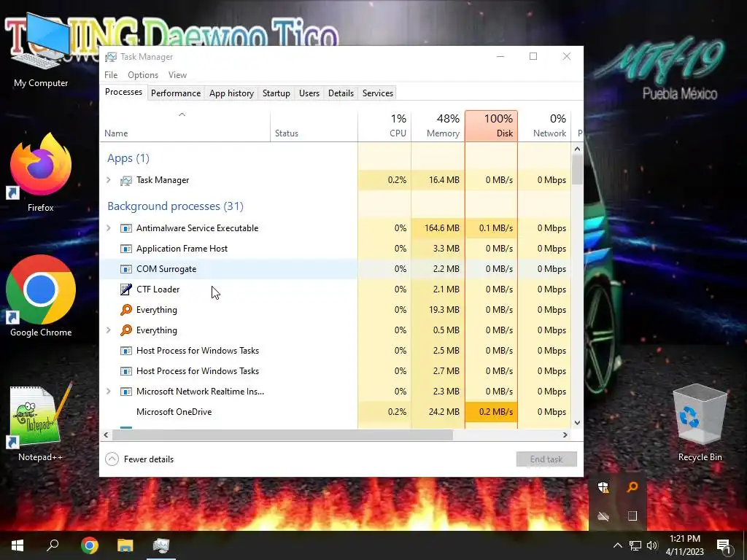Click the Background processes (31) heading
The height and width of the screenshot is (560, 747).
coord(175,206)
